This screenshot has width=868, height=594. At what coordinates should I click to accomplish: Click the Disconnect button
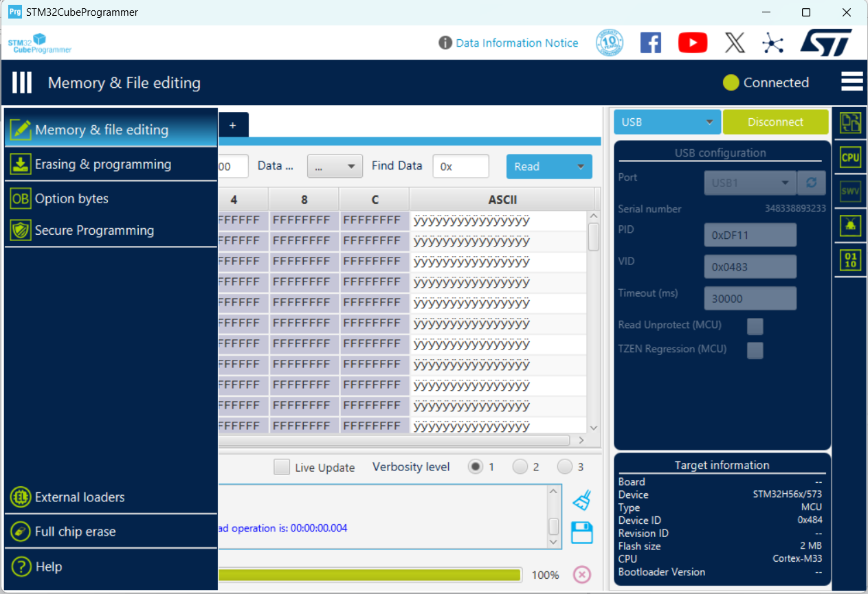click(x=775, y=122)
